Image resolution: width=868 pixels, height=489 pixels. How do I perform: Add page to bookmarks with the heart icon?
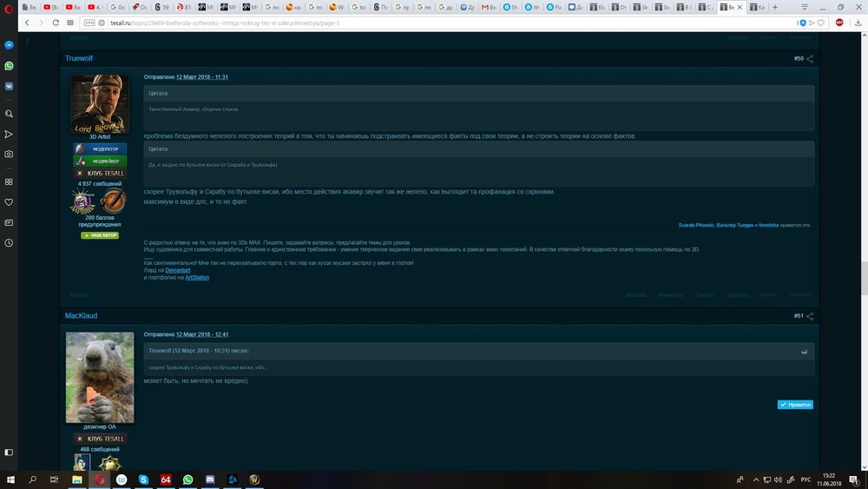click(x=821, y=23)
